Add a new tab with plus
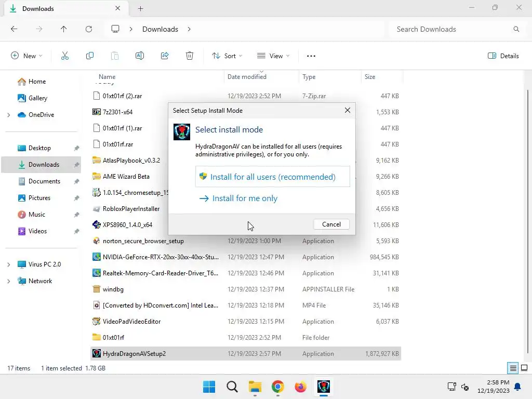532x399 pixels. pyautogui.click(x=140, y=9)
